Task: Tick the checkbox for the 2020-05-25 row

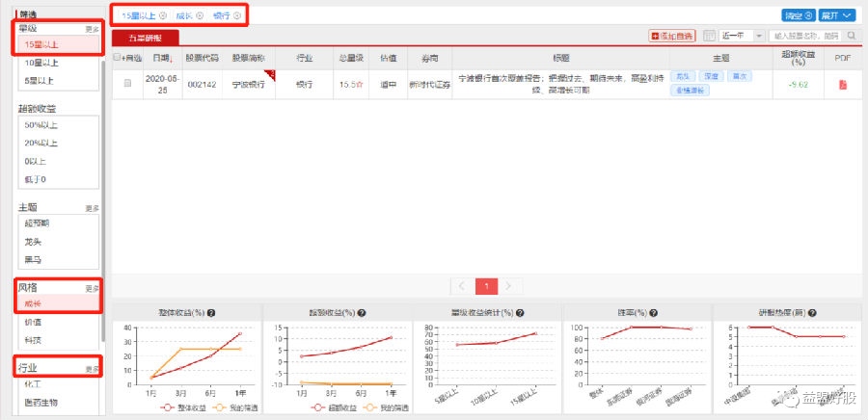Action: [x=127, y=85]
